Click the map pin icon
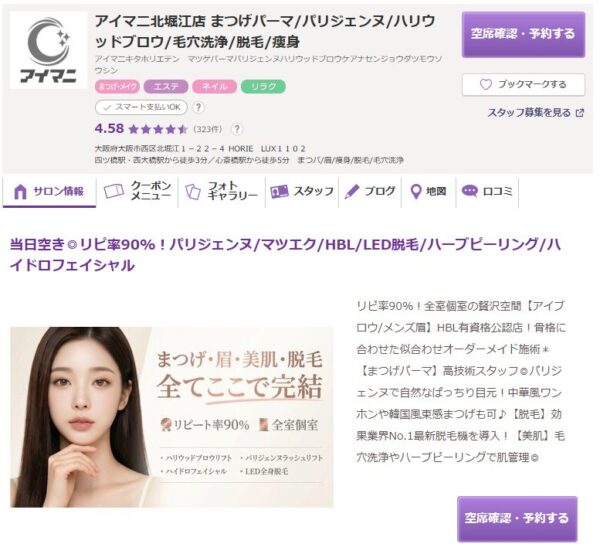600x544 pixels. [416, 191]
